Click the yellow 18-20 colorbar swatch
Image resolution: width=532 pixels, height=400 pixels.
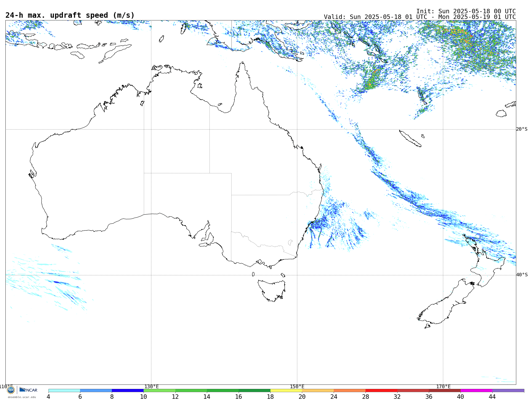click(286, 391)
